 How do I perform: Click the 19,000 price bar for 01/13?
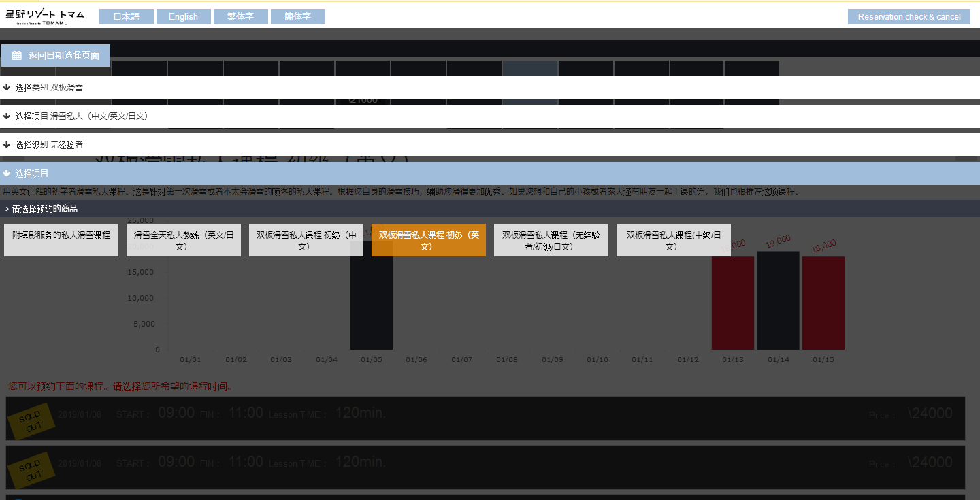point(778,299)
